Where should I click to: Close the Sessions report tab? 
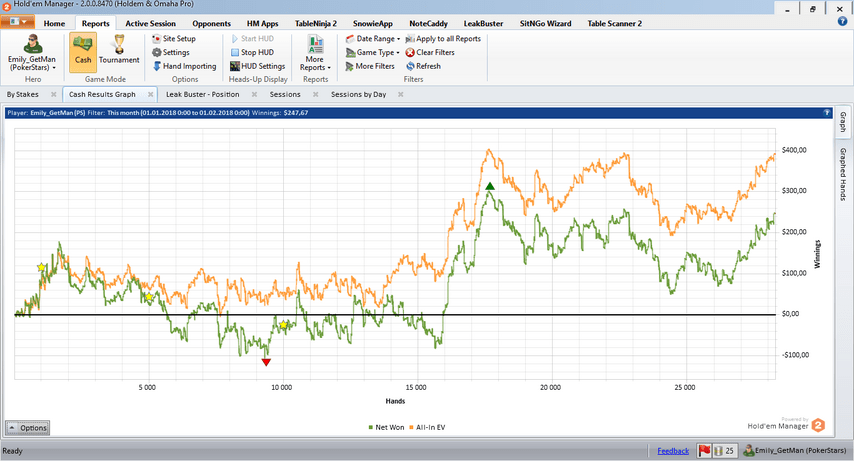point(315,94)
